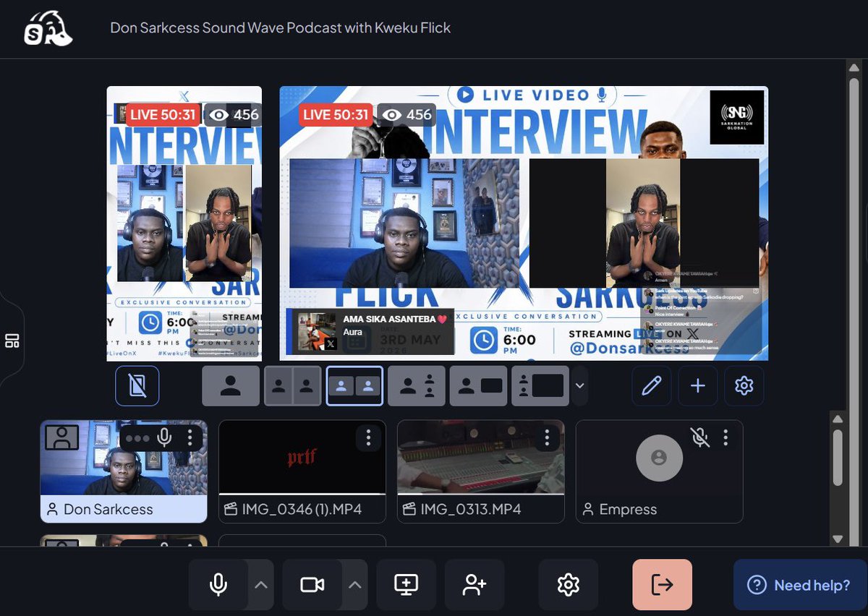Viewport: 868px width, 616px height.
Task: Click the portrait stream preview
Action: (184, 223)
